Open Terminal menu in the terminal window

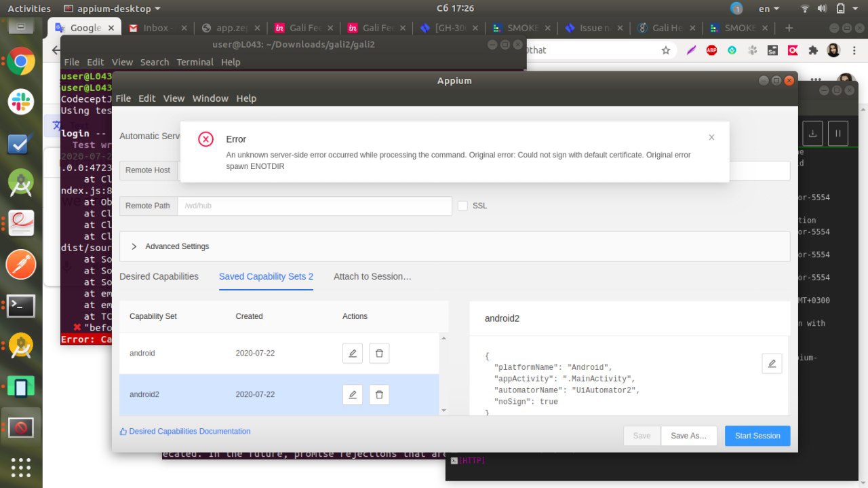(195, 62)
